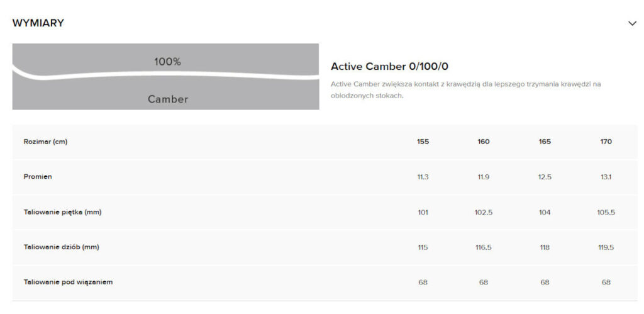
Task: Select the 170 size column header
Action: point(606,142)
